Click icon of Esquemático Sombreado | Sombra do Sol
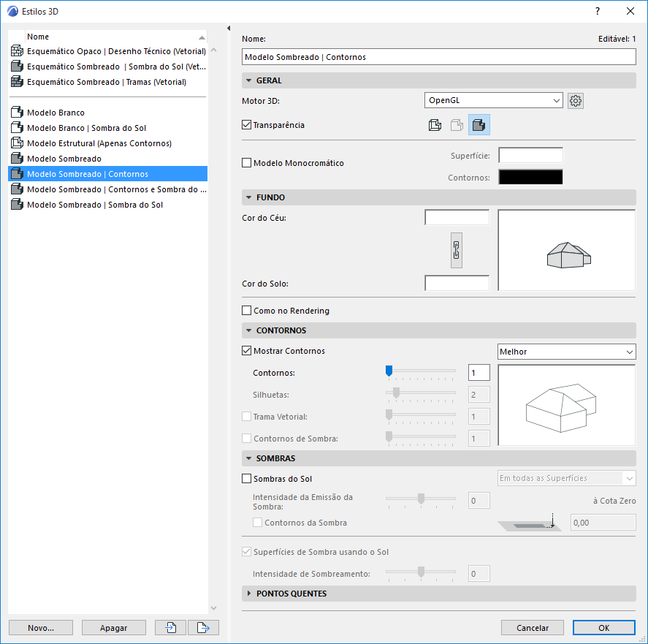The width and height of the screenshot is (648, 644). pyautogui.click(x=17, y=67)
